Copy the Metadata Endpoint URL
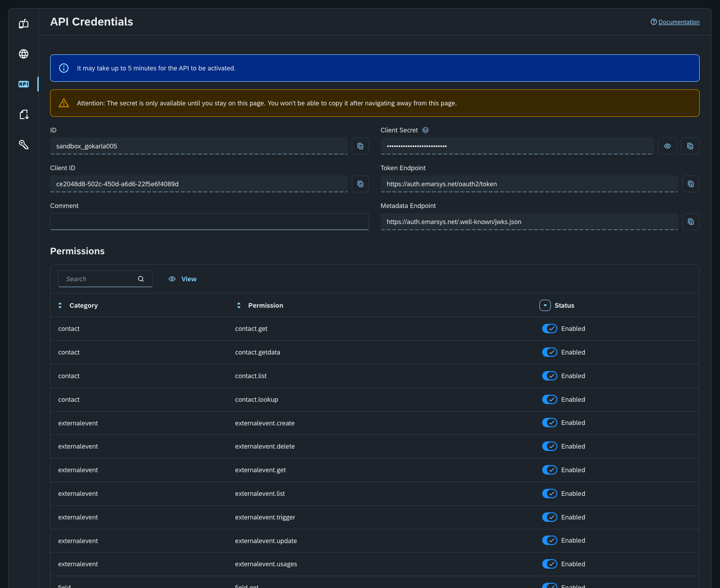Viewport: 720px width, 588px height. tap(690, 222)
